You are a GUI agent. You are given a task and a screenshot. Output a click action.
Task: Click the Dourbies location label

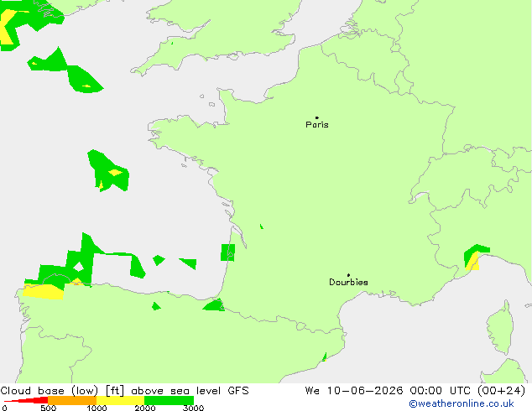tap(348, 282)
